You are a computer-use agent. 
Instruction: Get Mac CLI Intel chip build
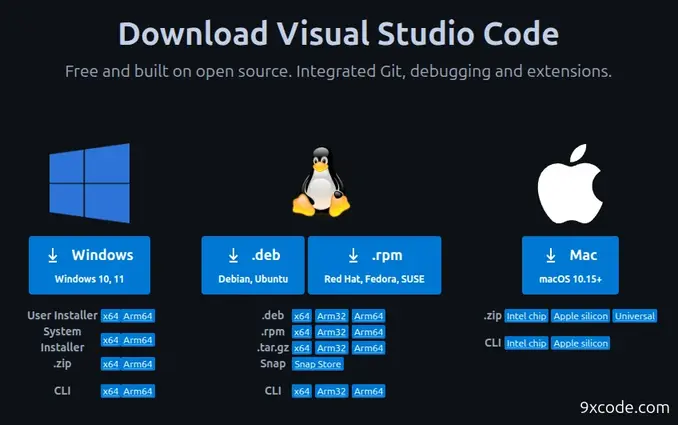[526, 343]
